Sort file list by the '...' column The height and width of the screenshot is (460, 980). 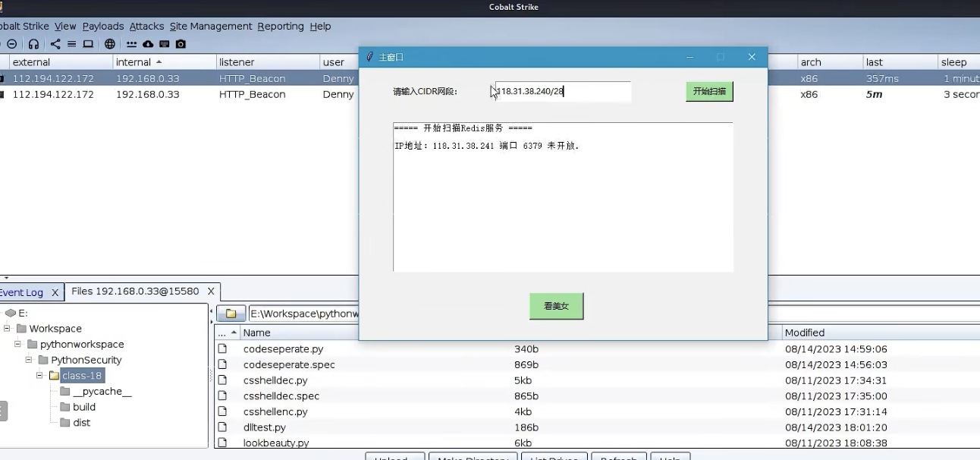click(227, 332)
